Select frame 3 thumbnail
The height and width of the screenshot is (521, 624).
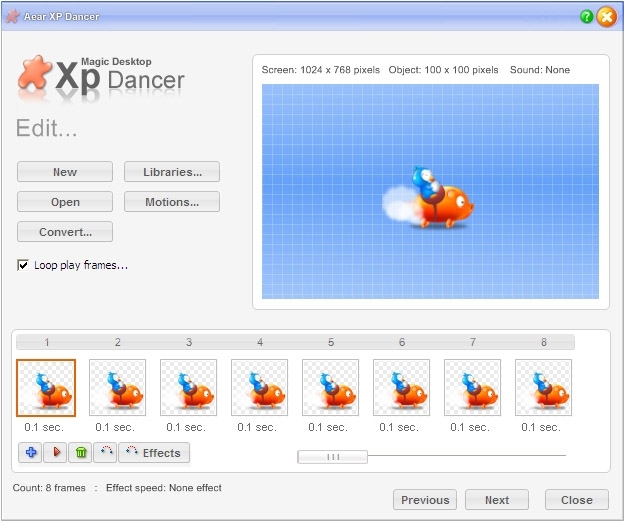188,388
